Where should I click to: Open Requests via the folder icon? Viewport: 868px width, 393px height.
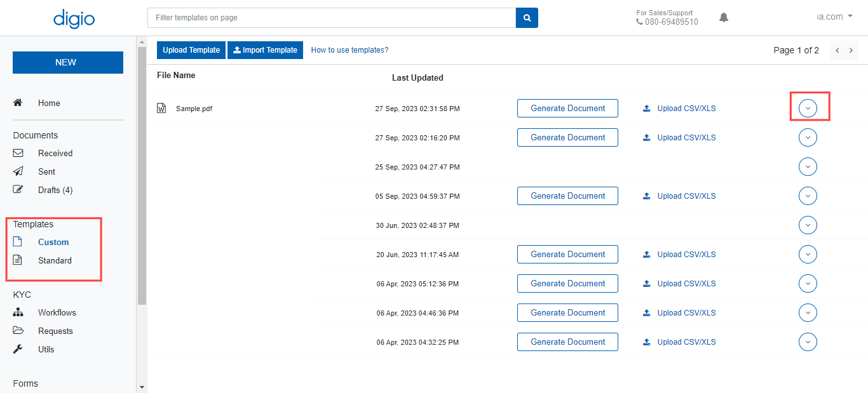coord(18,330)
